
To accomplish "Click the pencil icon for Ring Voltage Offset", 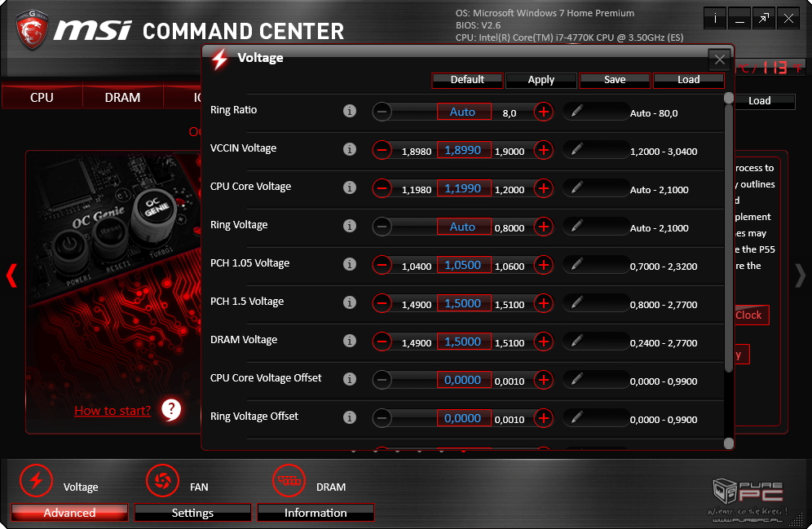I will tap(576, 417).
